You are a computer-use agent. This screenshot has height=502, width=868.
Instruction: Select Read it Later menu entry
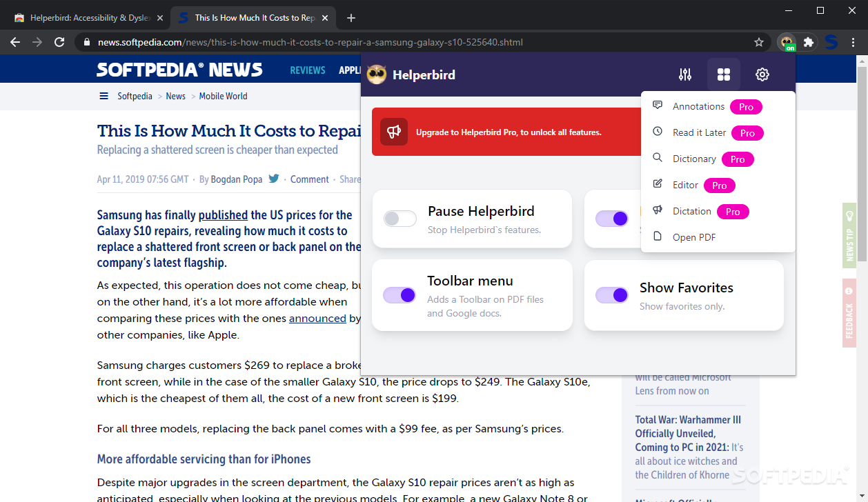tap(718, 132)
